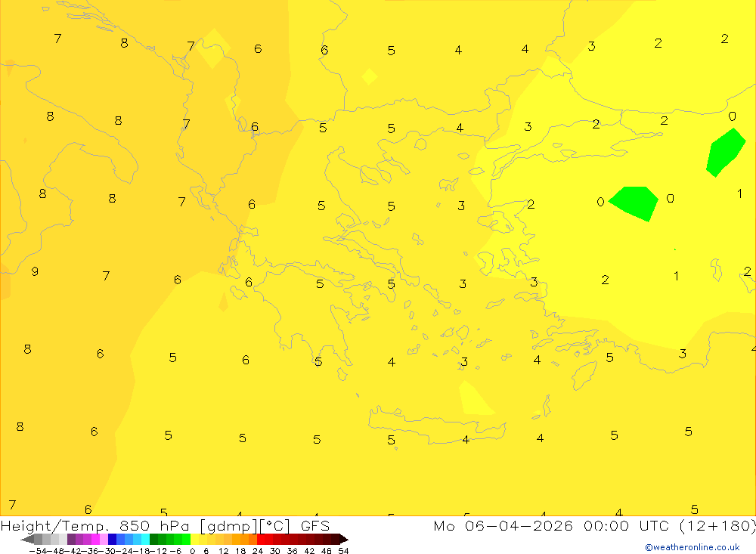The height and width of the screenshot is (554, 756).
Task: Click the "-30" legend scale label
Action: [x=107, y=551]
